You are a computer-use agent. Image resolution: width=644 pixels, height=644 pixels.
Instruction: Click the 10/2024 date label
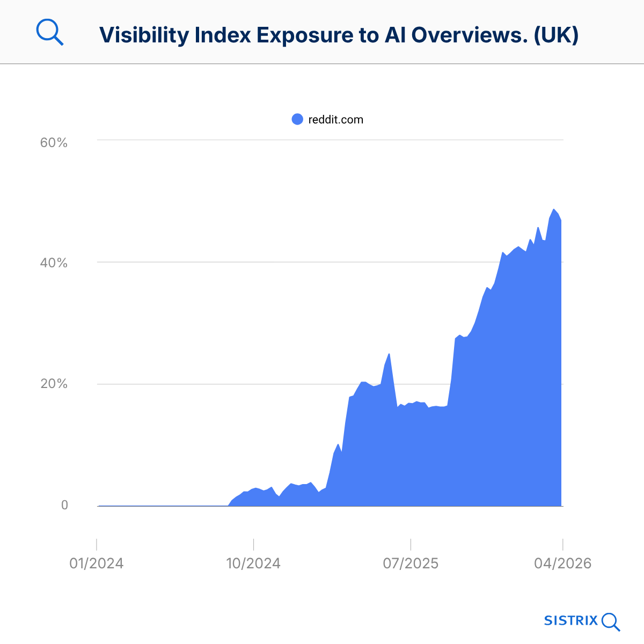[x=253, y=563]
